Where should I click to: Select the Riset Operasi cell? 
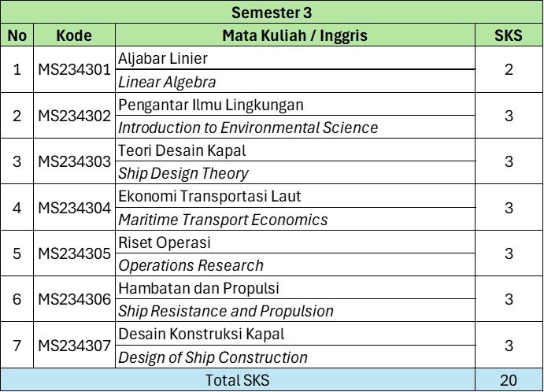click(x=165, y=242)
